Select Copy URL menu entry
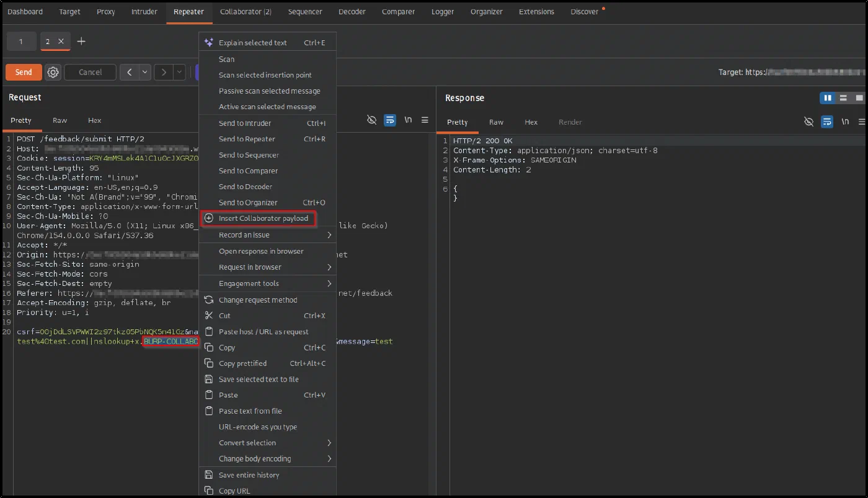Viewport: 868px width, 498px height. click(x=267, y=491)
